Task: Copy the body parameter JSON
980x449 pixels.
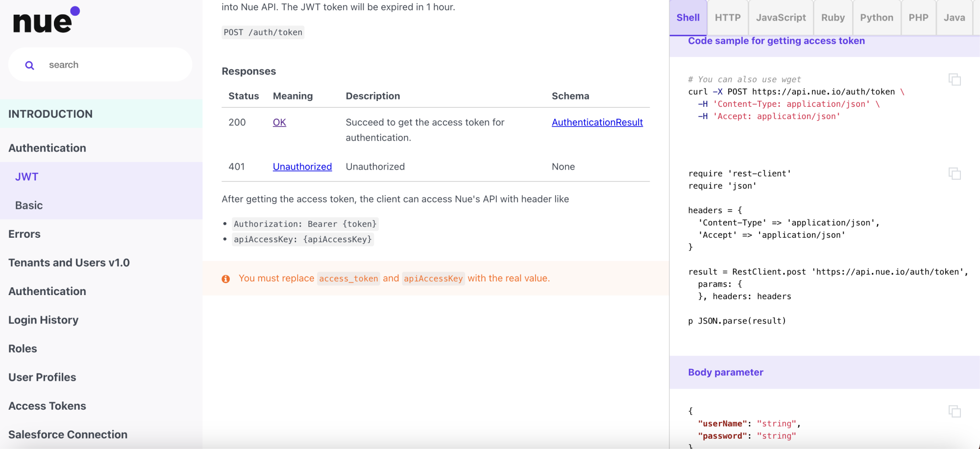Action: 954,411
